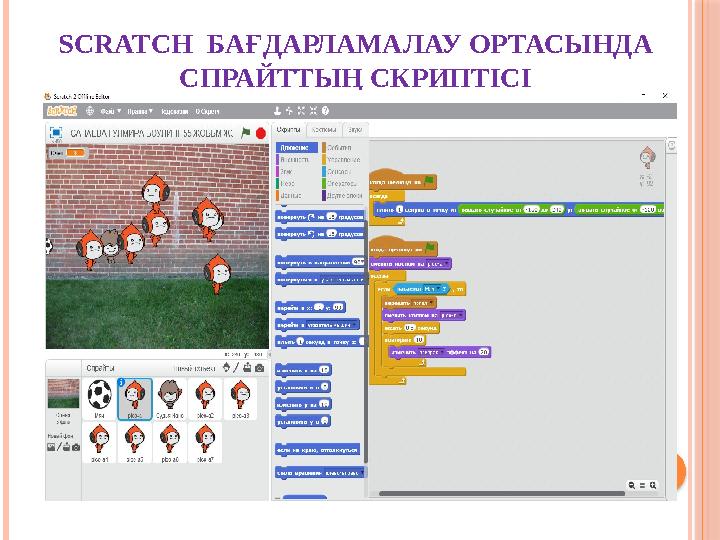Click the Block help question-mark tool
Screen dimensions: 720x540
325,111
